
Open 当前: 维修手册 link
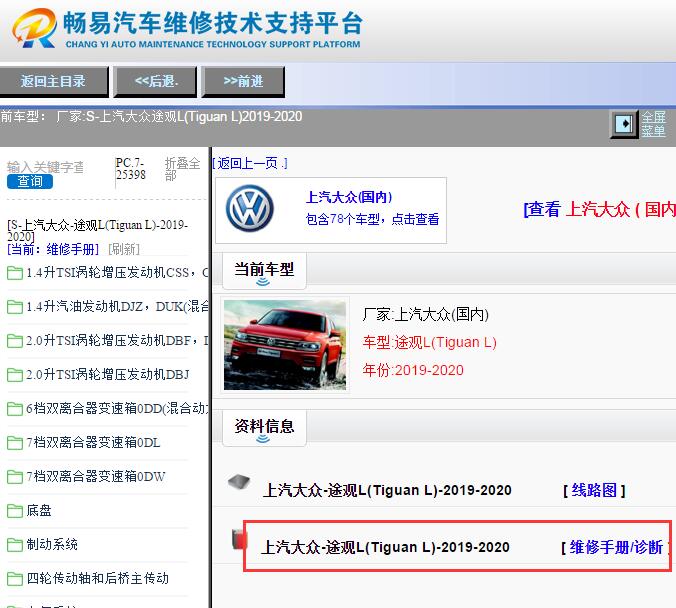pyautogui.click(x=53, y=249)
